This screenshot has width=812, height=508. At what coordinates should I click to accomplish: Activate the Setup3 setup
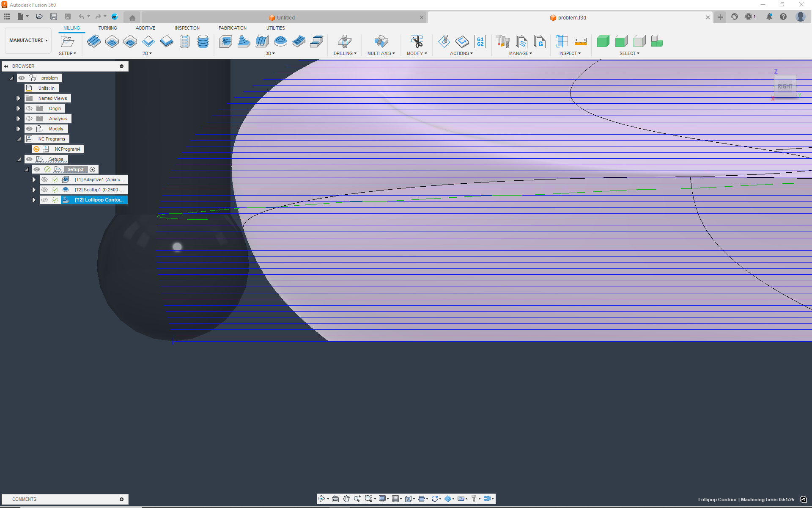pos(75,169)
